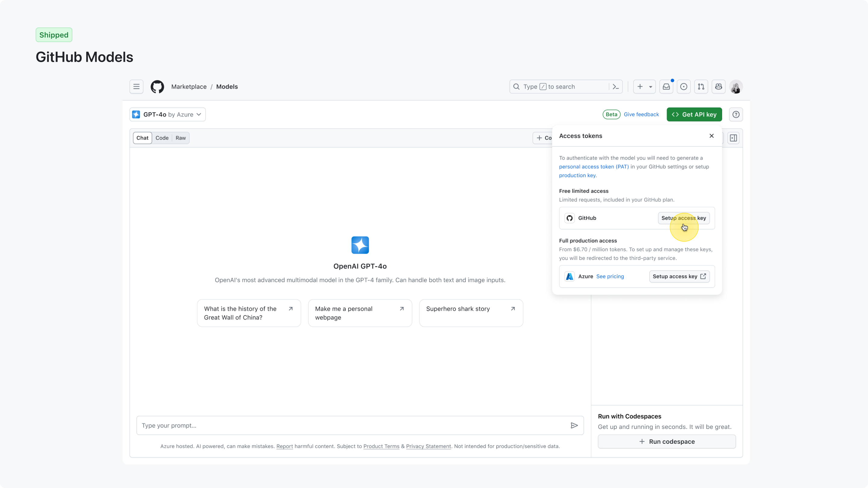868x488 pixels.
Task: Click your profile avatar
Action: [736, 86]
